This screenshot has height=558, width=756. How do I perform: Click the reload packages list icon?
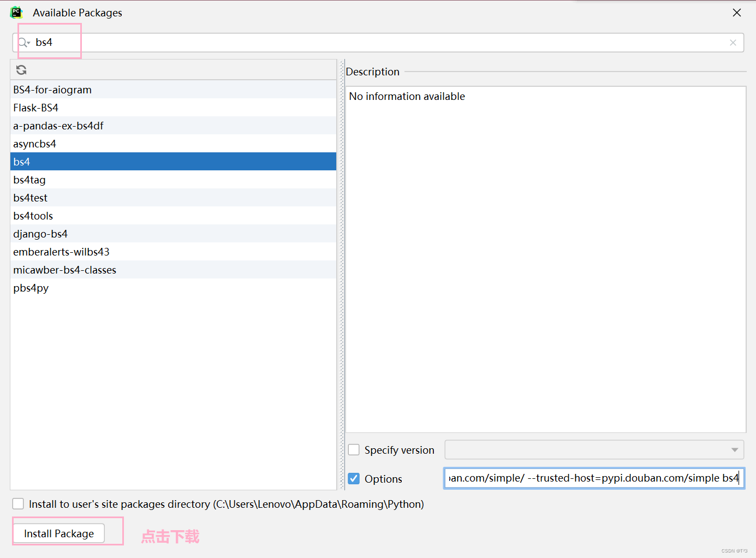pos(21,70)
